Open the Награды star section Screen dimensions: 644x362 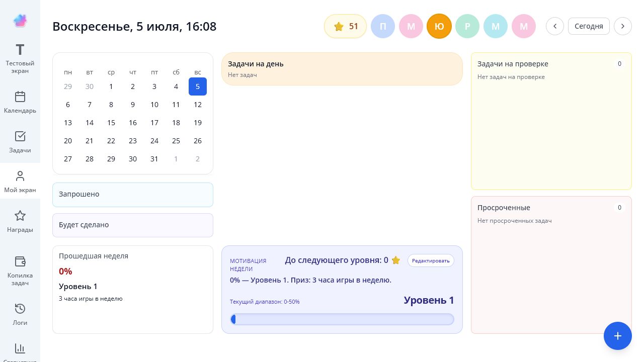[x=20, y=222]
